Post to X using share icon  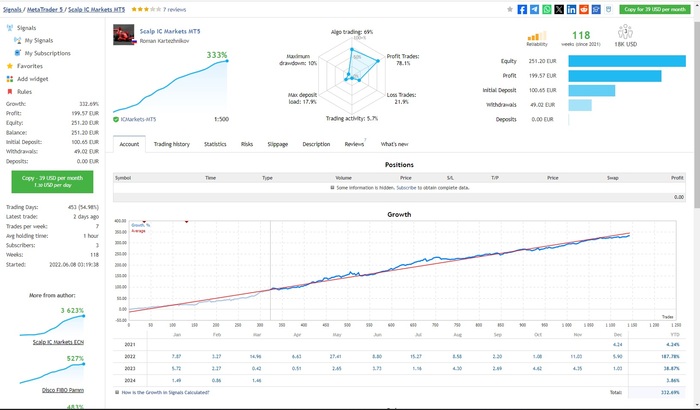pos(559,9)
